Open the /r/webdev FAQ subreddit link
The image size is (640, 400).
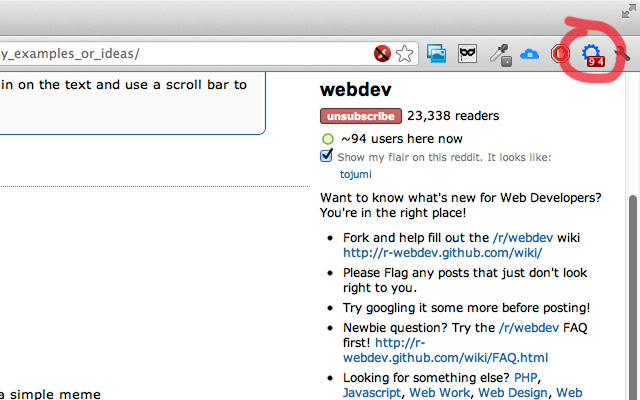coord(529,327)
